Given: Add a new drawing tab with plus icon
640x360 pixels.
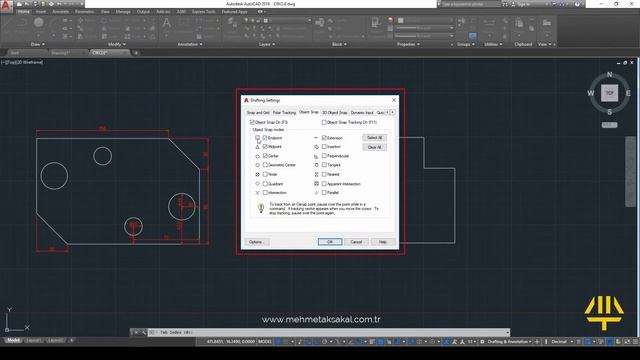Looking at the screenshot, I should click(136, 53).
